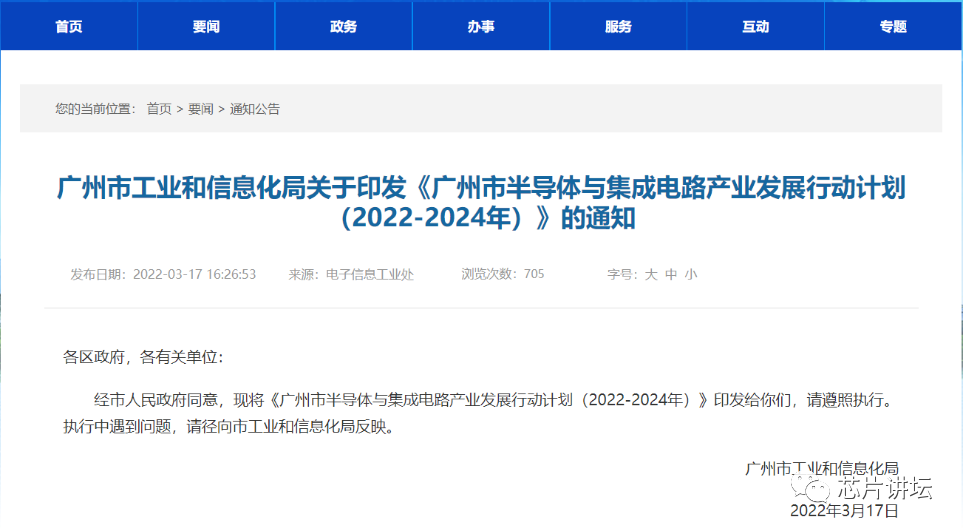The width and height of the screenshot is (964, 531).
Task: Click the 通知公告 breadcrumb link
Action: point(255,109)
